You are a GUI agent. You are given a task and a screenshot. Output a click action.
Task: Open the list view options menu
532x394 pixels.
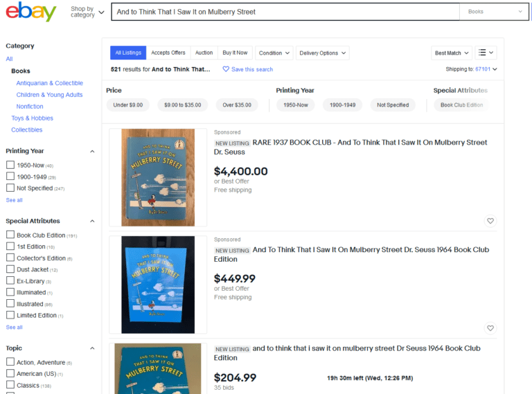tap(486, 53)
